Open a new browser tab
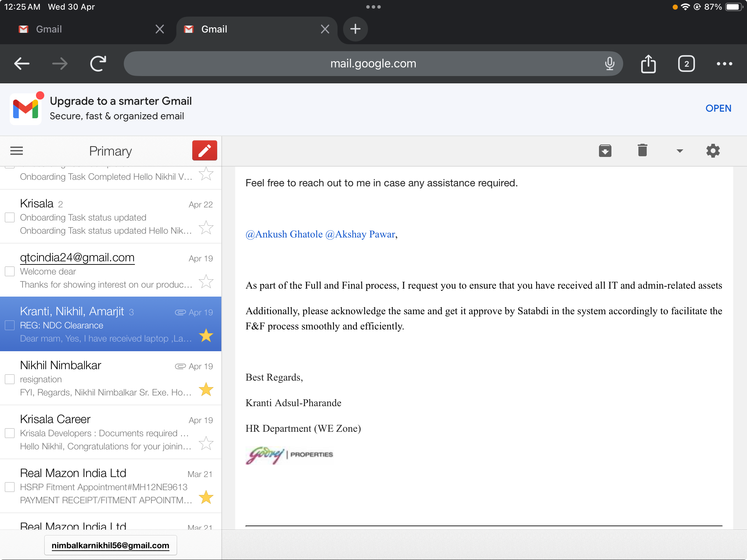 (x=355, y=29)
